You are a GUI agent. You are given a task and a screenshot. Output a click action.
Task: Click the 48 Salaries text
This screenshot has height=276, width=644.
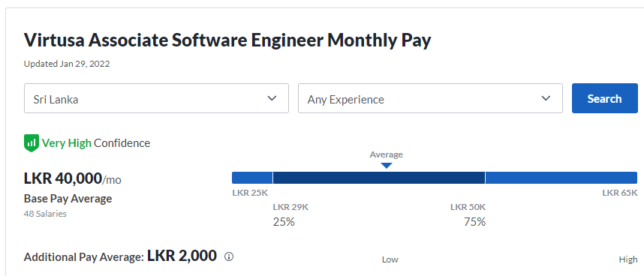click(45, 214)
